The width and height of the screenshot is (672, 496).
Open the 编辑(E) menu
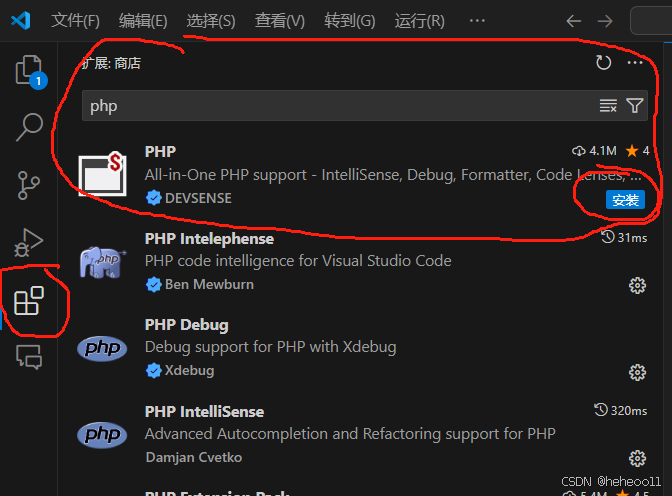pyautogui.click(x=143, y=21)
